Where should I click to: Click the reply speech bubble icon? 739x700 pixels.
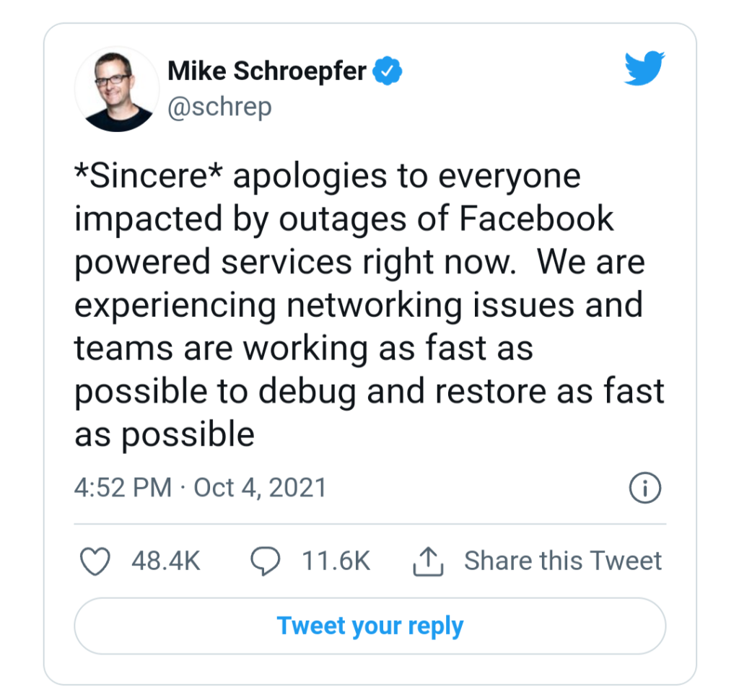[x=265, y=561]
